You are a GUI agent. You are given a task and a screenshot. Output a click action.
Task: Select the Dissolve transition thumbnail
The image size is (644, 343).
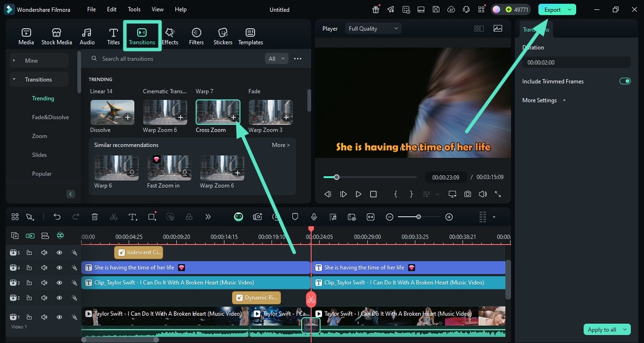[x=112, y=112]
